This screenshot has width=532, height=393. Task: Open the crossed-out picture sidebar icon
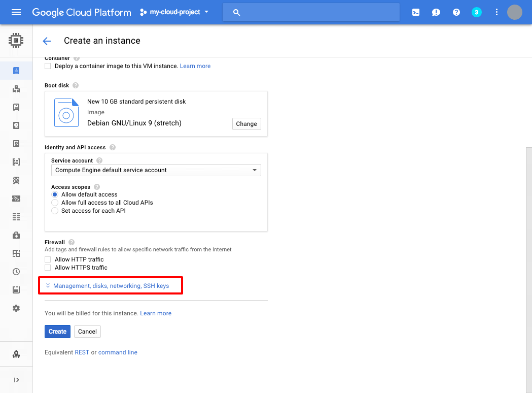[16, 180]
